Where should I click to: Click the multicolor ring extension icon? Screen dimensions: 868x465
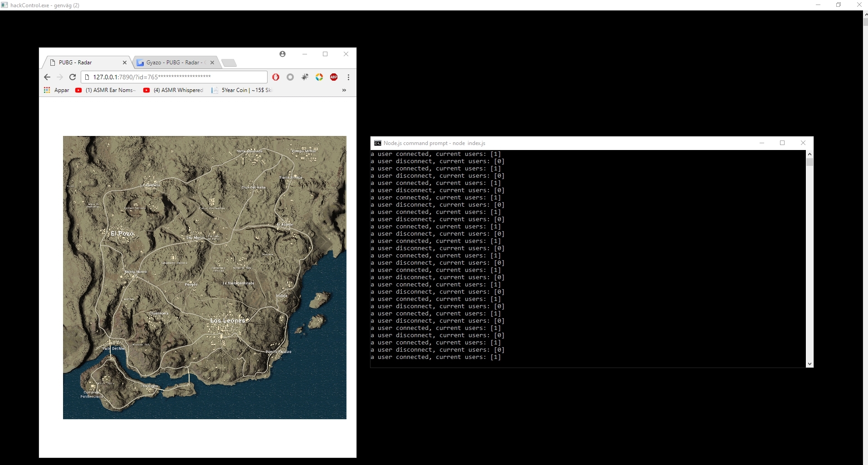[x=319, y=77]
